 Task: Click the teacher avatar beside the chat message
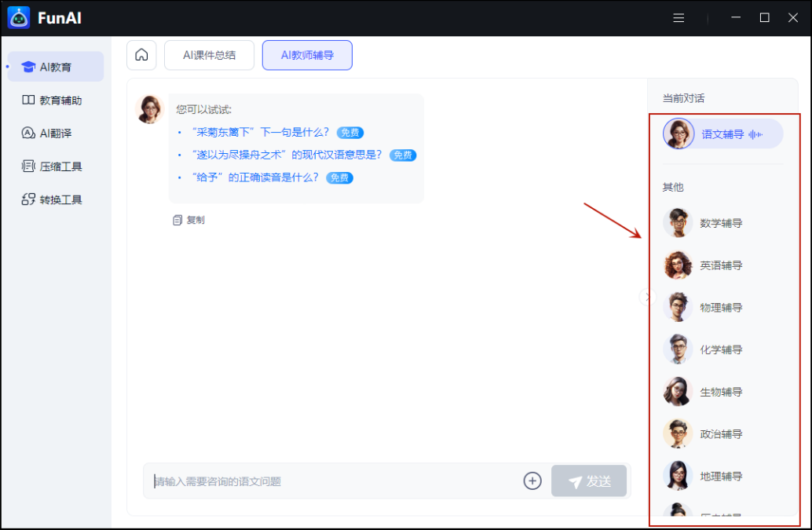tap(150, 109)
